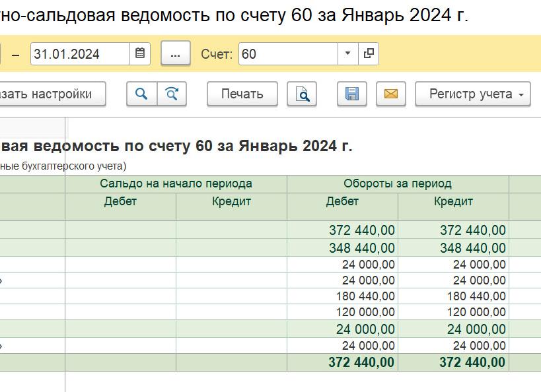Click the find magnifier icon

(x=142, y=94)
